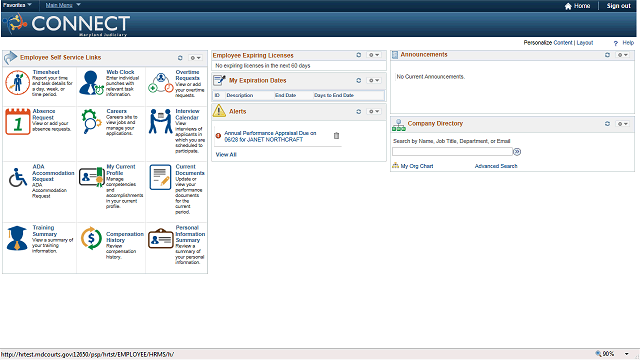The height and width of the screenshot is (360, 640).
Task: Open the My Current Profile icon
Action: click(x=91, y=177)
